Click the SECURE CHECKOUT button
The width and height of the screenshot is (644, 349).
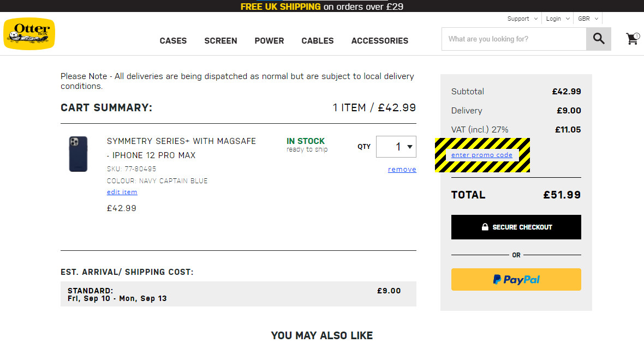tap(516, 227)
